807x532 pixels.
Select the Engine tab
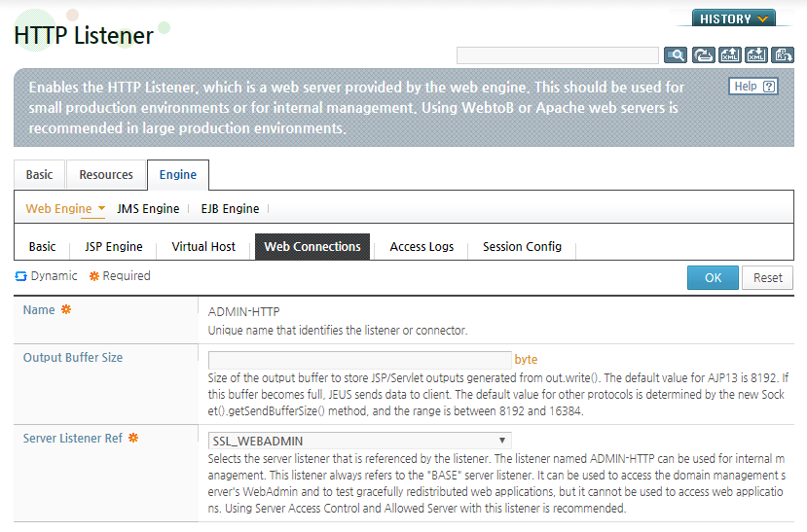(x=178, y=175)
